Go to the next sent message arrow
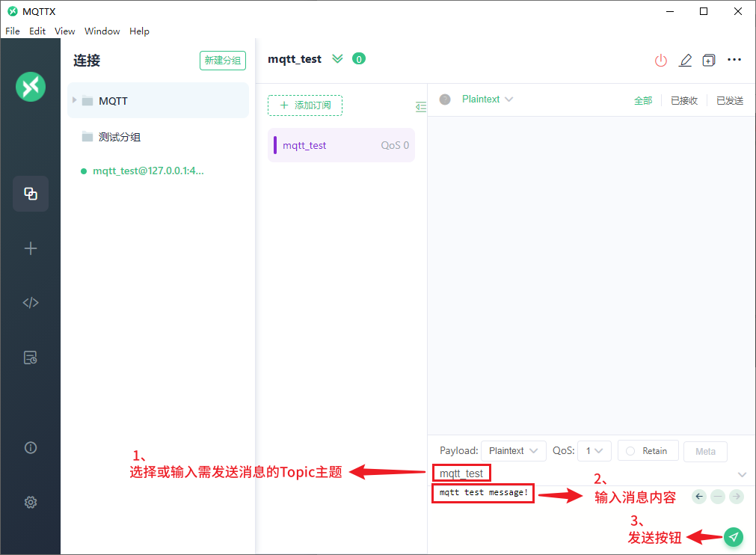The image size is (756, 555). [x=737, y=496]
